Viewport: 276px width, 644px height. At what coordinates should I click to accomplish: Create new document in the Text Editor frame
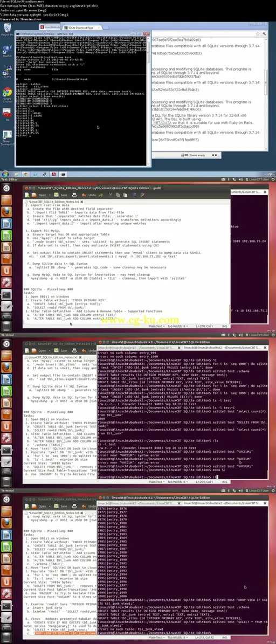click(27, 195)
